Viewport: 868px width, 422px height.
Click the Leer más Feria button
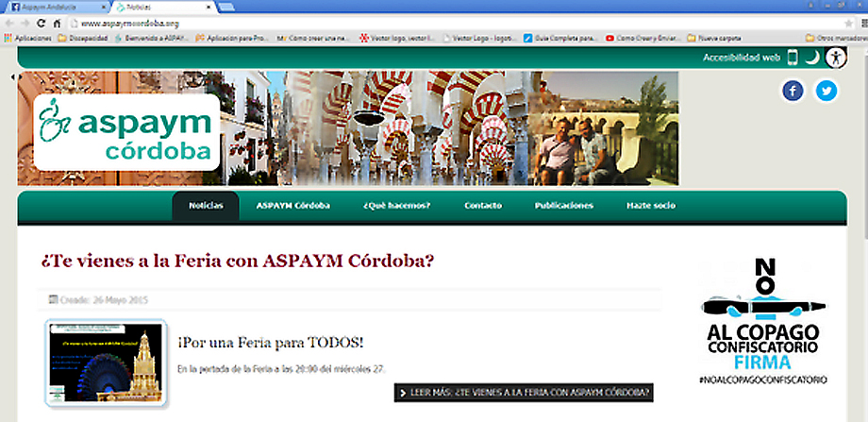[524, 393]
